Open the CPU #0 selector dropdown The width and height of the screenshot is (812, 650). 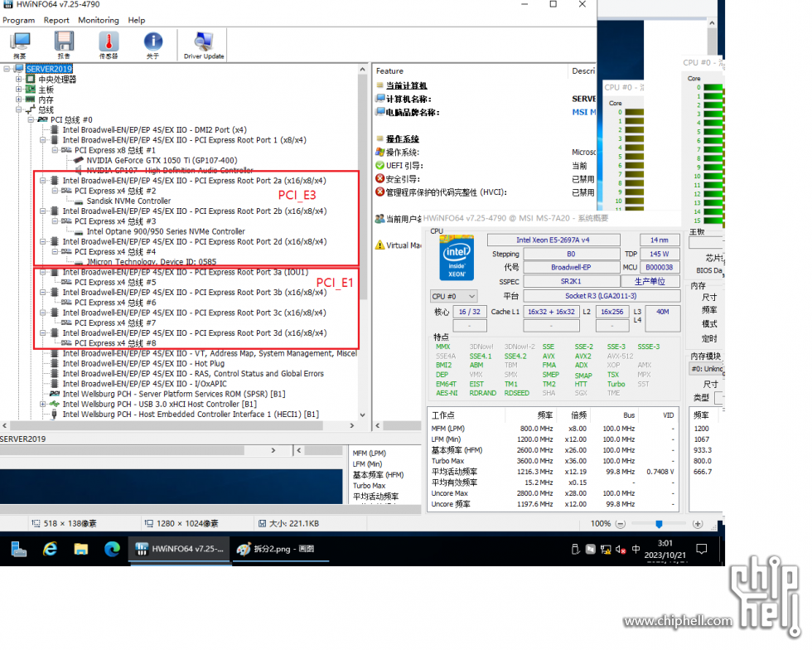(x=454, y=297)
